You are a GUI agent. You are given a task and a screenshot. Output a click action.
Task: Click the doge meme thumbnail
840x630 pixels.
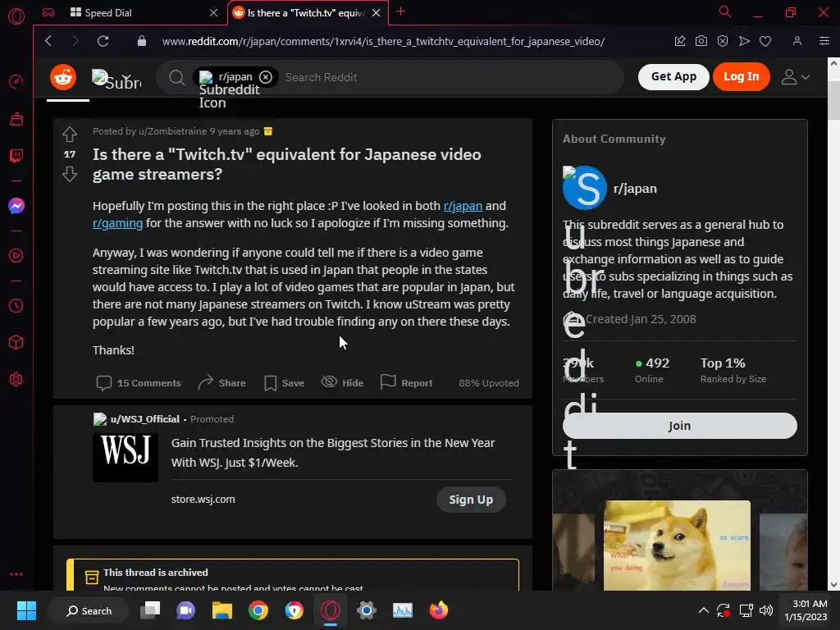(x=677, y=546)
